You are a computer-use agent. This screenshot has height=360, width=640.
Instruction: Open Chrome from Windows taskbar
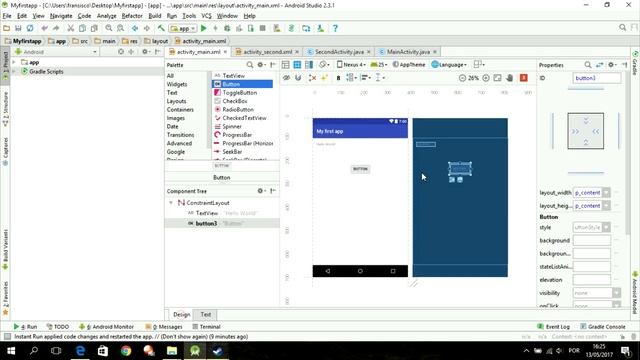[126, 351]
